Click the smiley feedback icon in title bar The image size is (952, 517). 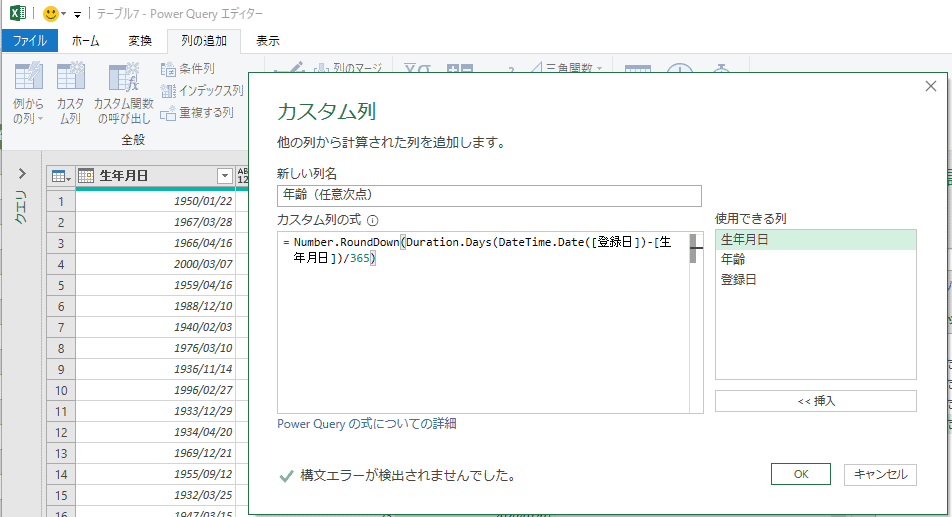tap(50, 14)
